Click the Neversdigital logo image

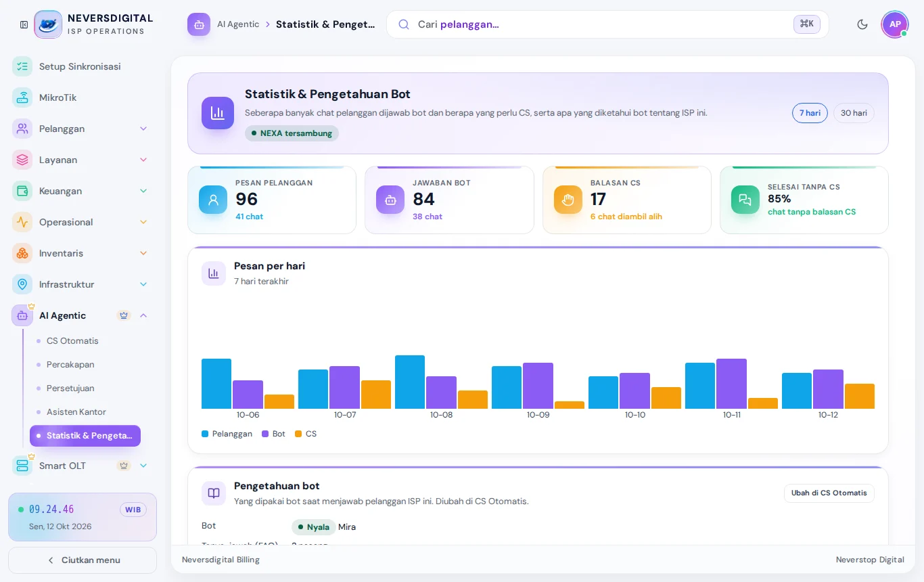pyautogui.click(x=48, y=24)
